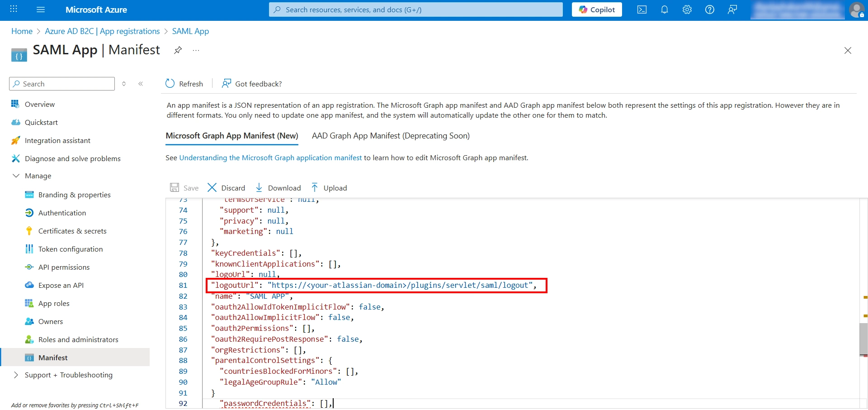868x410 pixels.
Task: Collapse the Manage section
Action: (16, 176)
